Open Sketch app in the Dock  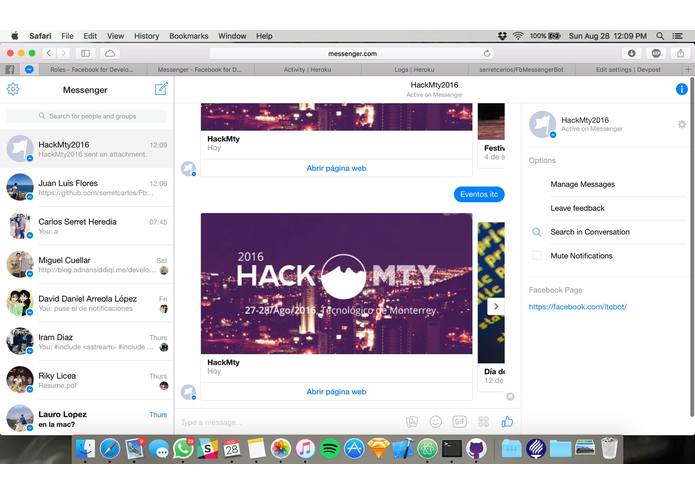pos(379,449)
